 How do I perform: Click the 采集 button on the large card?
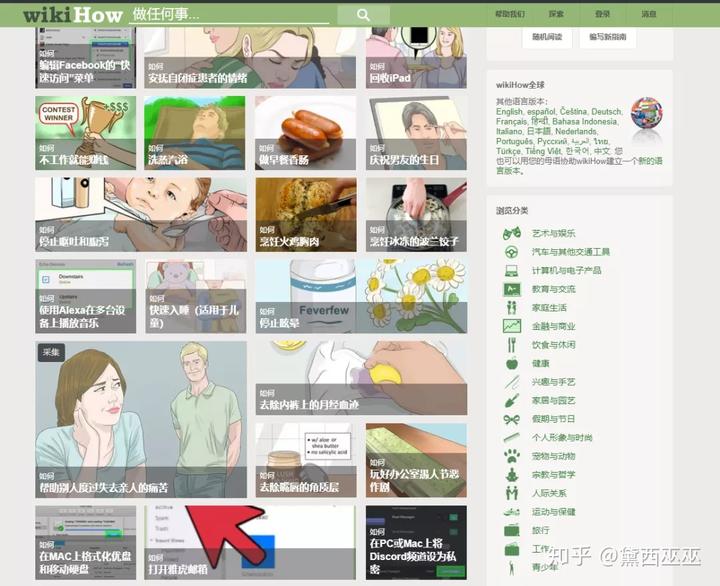[51, 352]
